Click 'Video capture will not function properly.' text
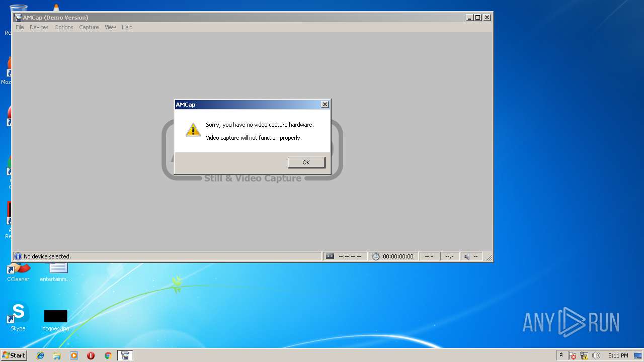This screenshot has width=644, height=362. click(x=254, y=138)
